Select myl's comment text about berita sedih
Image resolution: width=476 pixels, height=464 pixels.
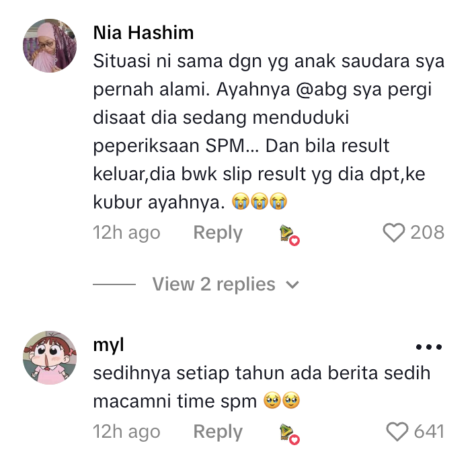click(x=262, y=387)
